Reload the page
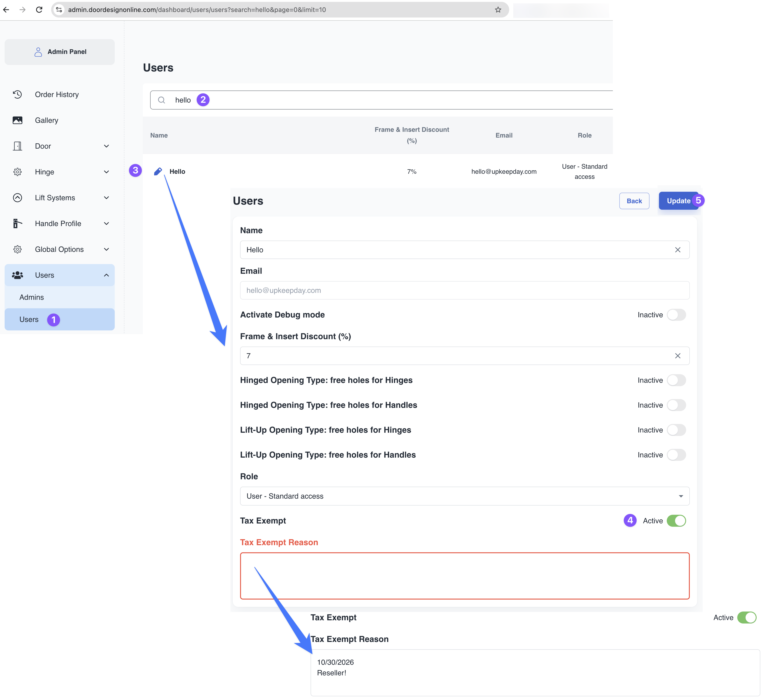The width and height of the screenshot is (764, 700). [x=39, y=9]
